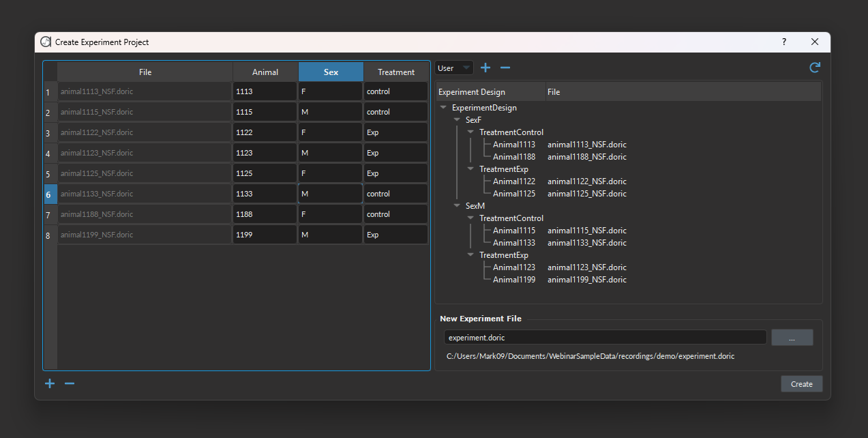Click the help question mark in title bar
This screenshot has width=868, height=438.
pyautogui.click(x=784, y=42)
